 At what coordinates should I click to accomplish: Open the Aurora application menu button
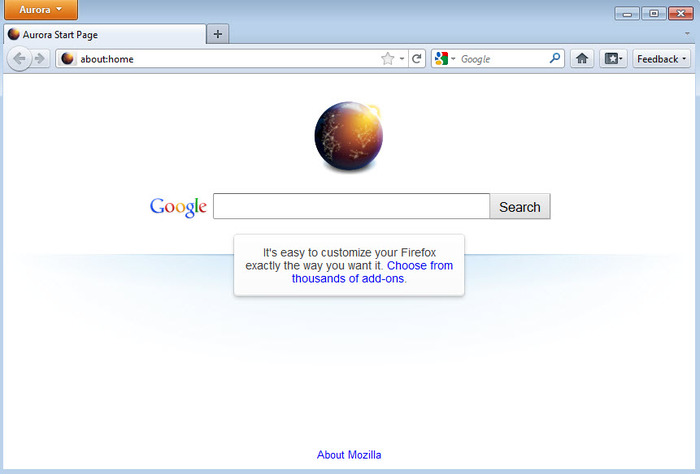click(41, 9)
